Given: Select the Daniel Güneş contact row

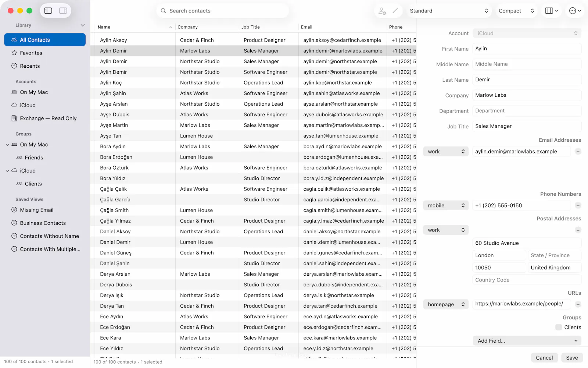Looking at the screenshot, I should coord(253,253).
